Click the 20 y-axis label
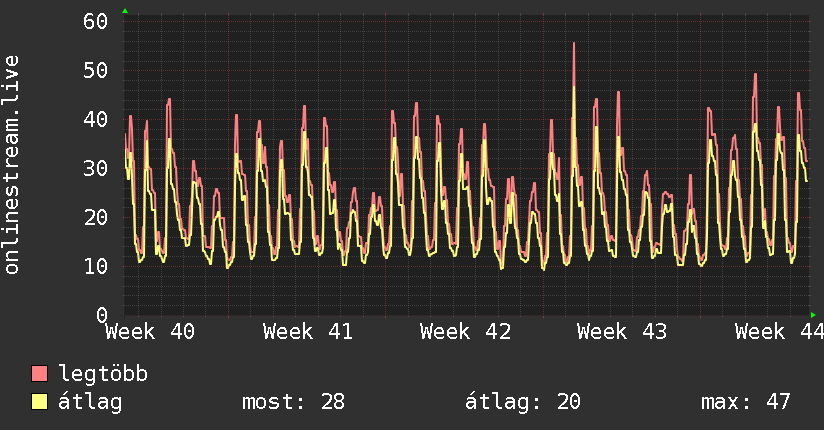Screen dimensions: 824x430 click(x=95, y=217)
